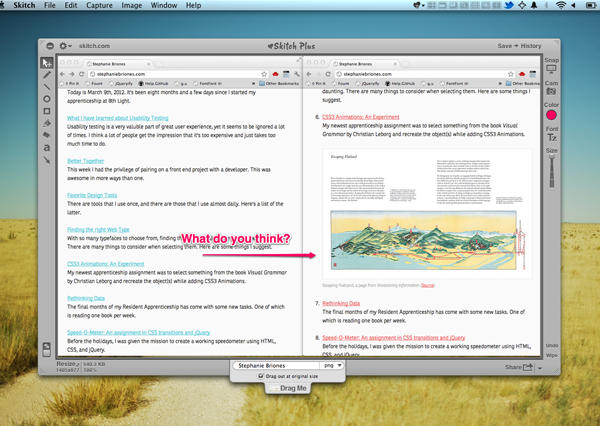Click bookmark star in left browser address bar
Image resolution: width=600 pixels, height=426 pixels.
tap(264, 74)
